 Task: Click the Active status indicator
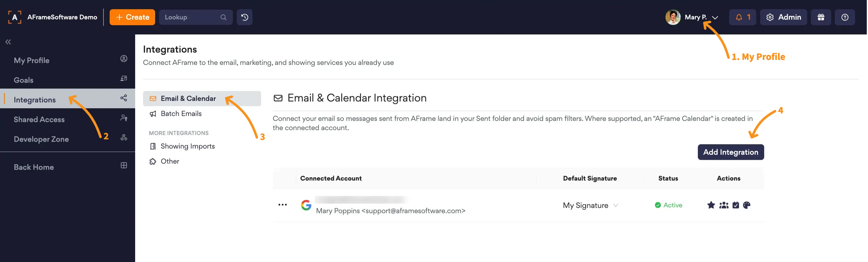pos(668,205)
